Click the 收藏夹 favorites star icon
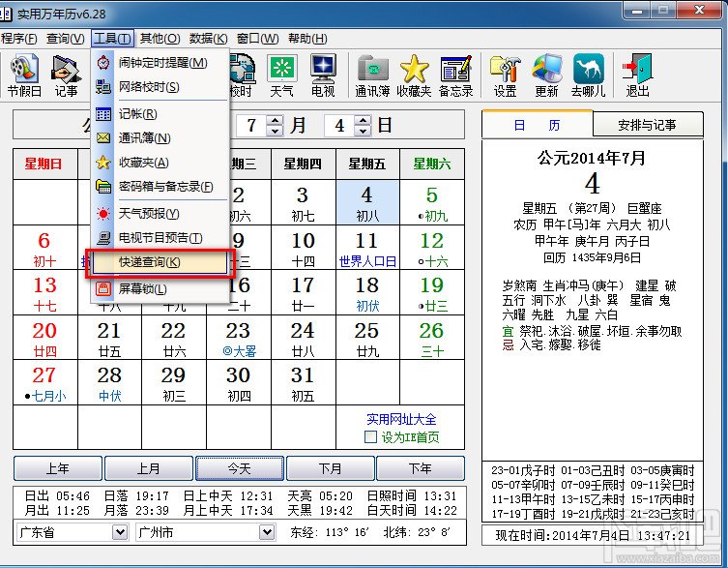728x568 pixels. [x=414, y=75]
